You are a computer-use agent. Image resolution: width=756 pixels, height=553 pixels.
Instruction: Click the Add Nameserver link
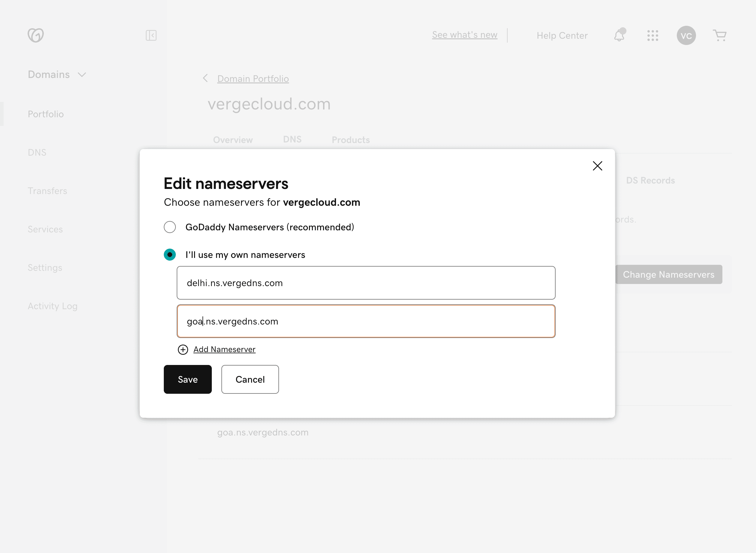pyautogui.click(x=224, y=349)
